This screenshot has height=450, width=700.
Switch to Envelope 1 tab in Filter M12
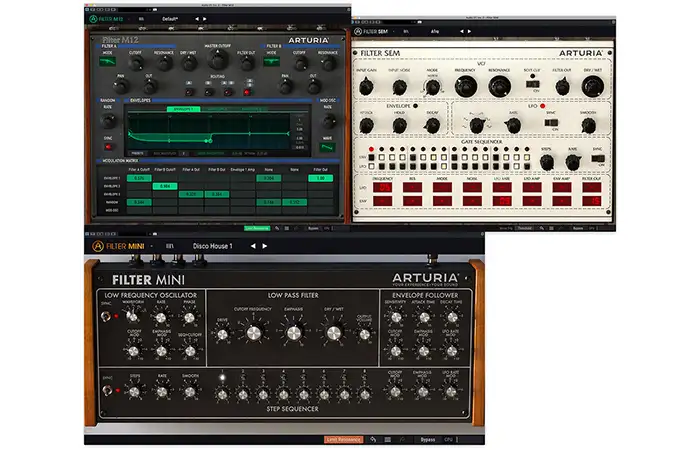coord(183,109)
